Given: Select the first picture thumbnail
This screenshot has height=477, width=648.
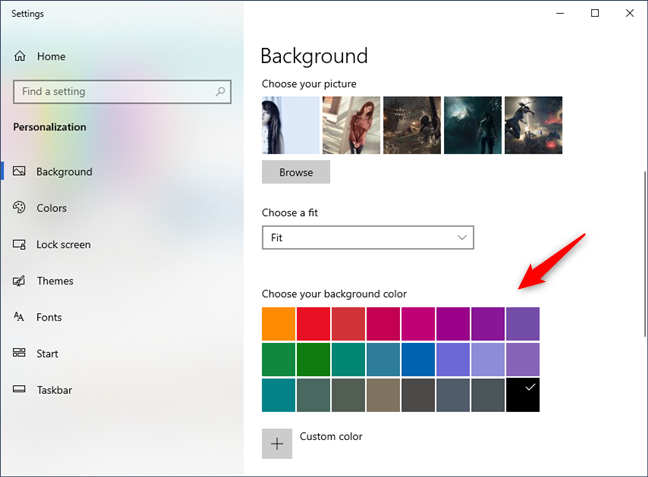Looking at the screenshot, I should click(291, 125).
